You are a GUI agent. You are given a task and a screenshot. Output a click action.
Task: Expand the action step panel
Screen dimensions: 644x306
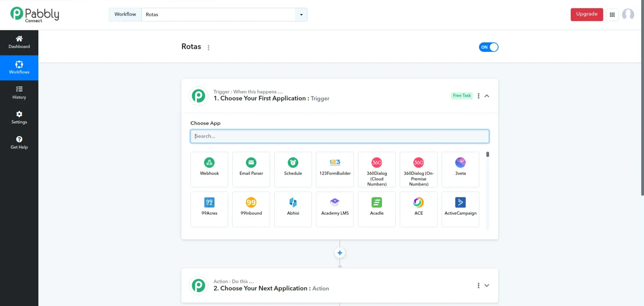(x=487, y=285)
